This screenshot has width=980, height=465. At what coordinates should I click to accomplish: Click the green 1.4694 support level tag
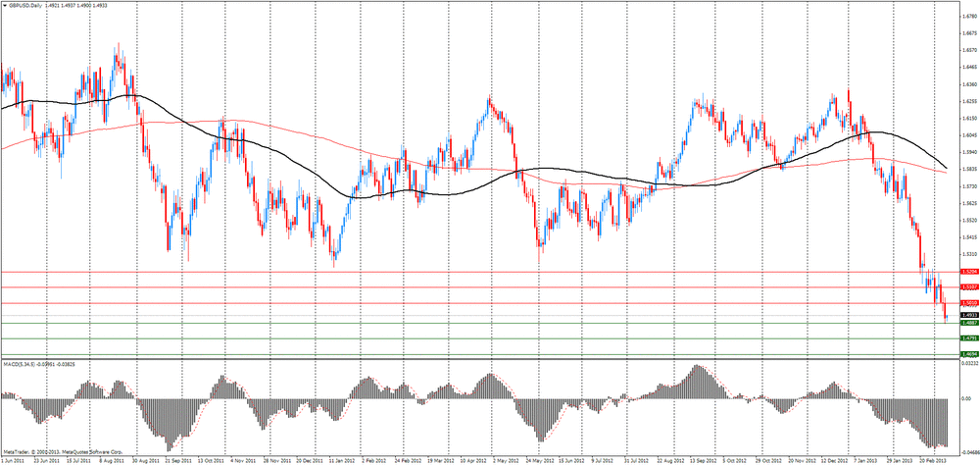(969, 354)
